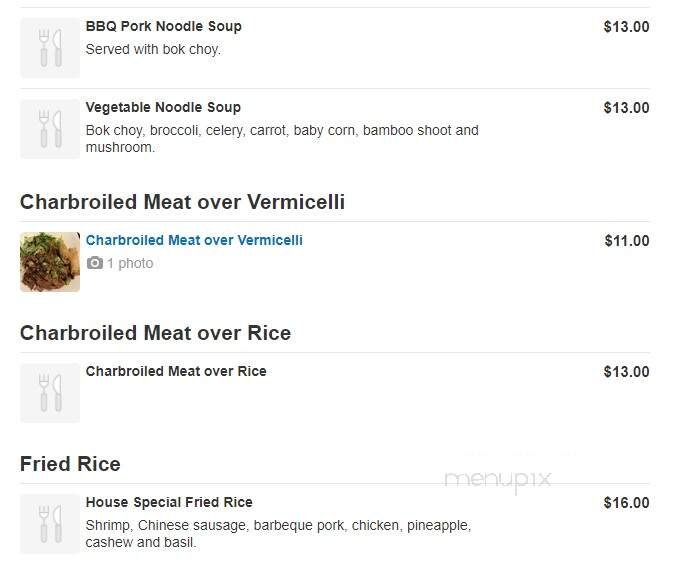Viewport: 677px width, 562px height.
Task: Select the BBQ Pork Noodle Soup title
Action: coord(163,26)
